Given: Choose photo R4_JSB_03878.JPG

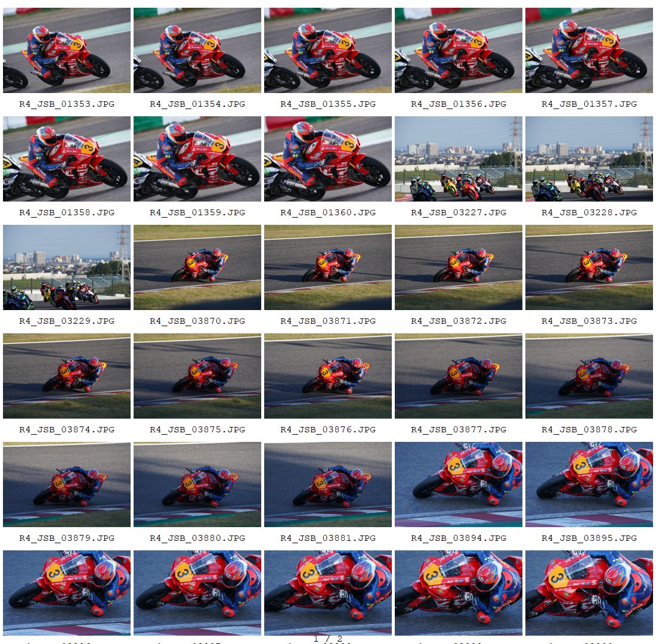Looking at the screenshot, I should 589,376.
